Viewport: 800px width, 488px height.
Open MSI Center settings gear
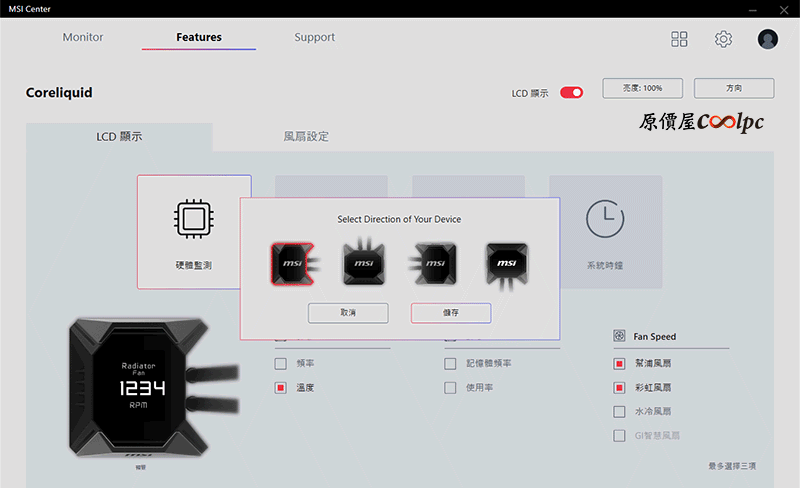point(723,39)
